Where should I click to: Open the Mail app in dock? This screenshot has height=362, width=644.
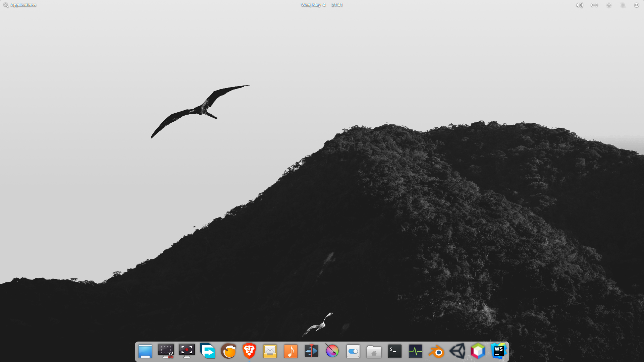point(270,351)
